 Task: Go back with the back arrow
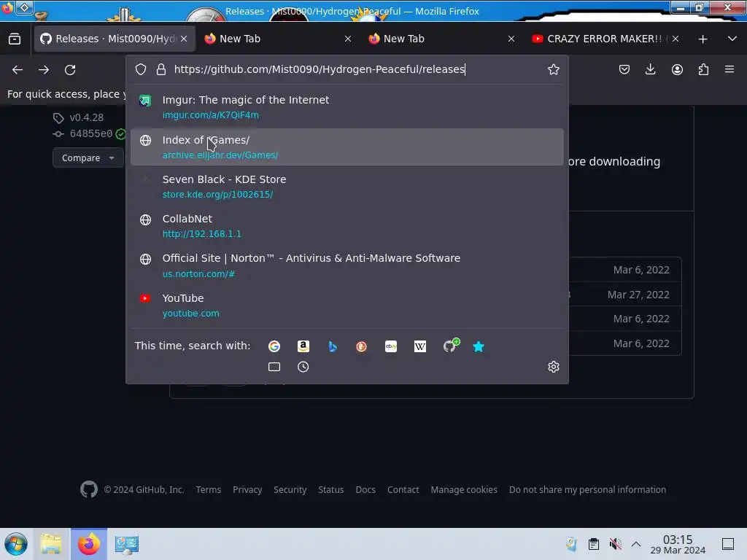point(18,69)
